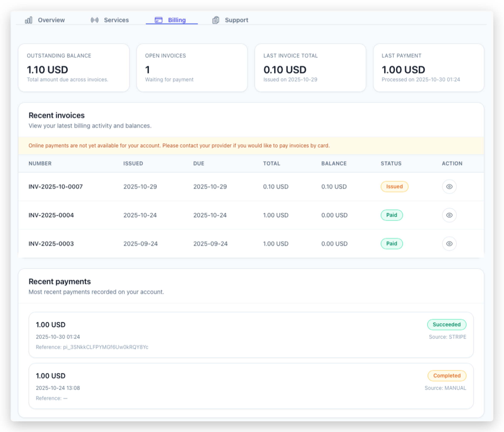Click the Issued status badge
Screen dimensions: 504x432
coord(394,187)
